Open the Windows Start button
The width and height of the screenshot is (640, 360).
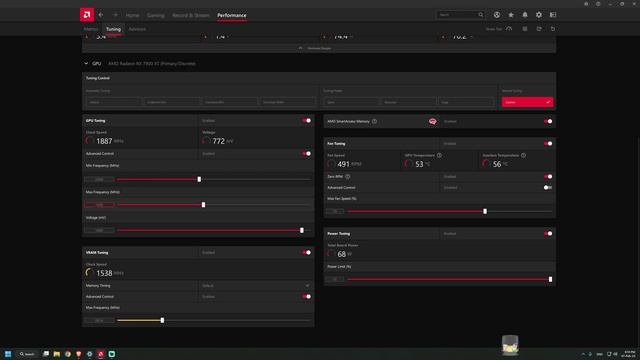(8, 354)
